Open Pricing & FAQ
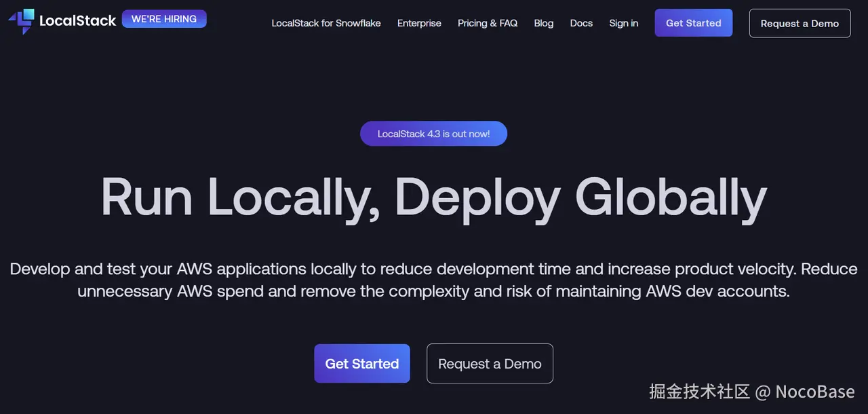Screen dimensions: 868x414 point(488,23)
